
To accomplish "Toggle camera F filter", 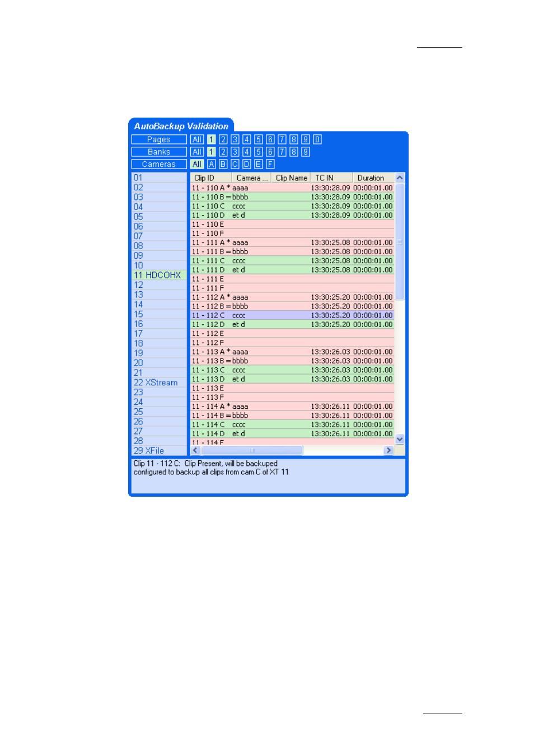I will pos(270,164).
